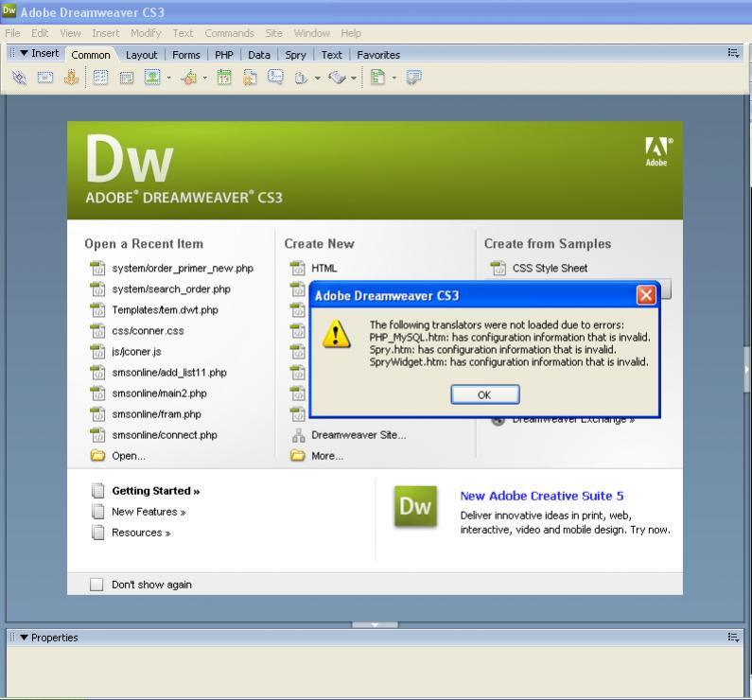Open the Window menu
This screenshot has width=752, height=700.
[x=312, y=33]
